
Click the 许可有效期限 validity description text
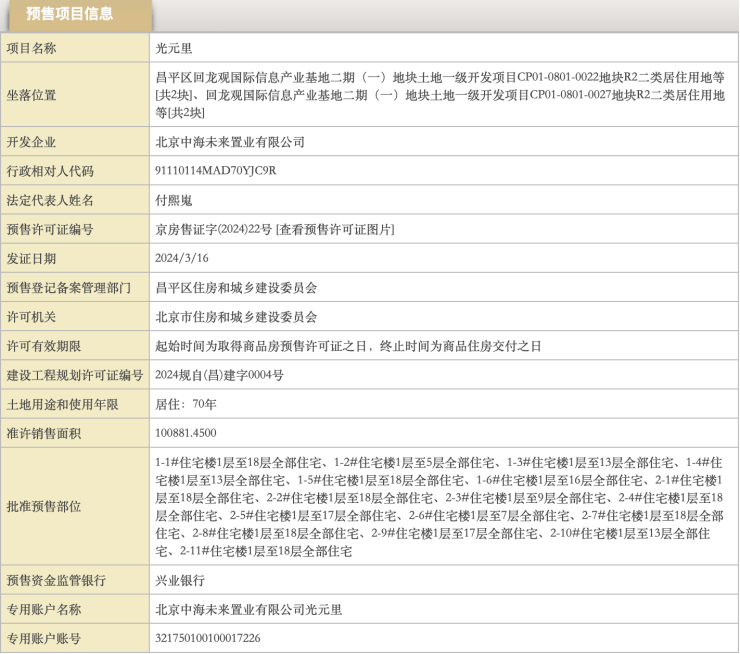click(348, 345)
